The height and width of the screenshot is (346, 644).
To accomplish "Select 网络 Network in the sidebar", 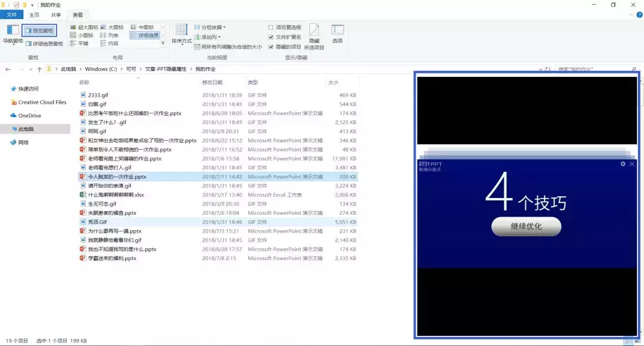I will 20,142.
